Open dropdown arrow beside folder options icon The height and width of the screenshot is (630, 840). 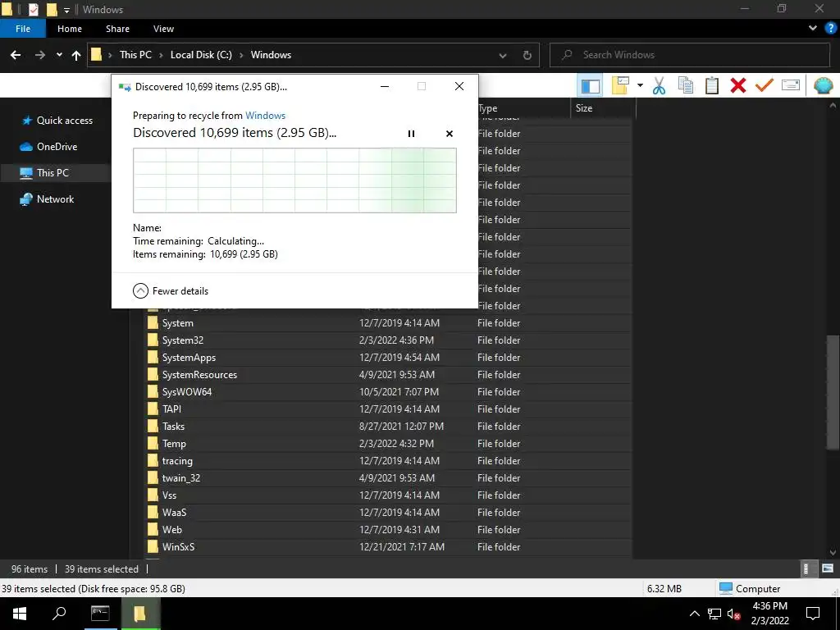(x=640, y=85)
